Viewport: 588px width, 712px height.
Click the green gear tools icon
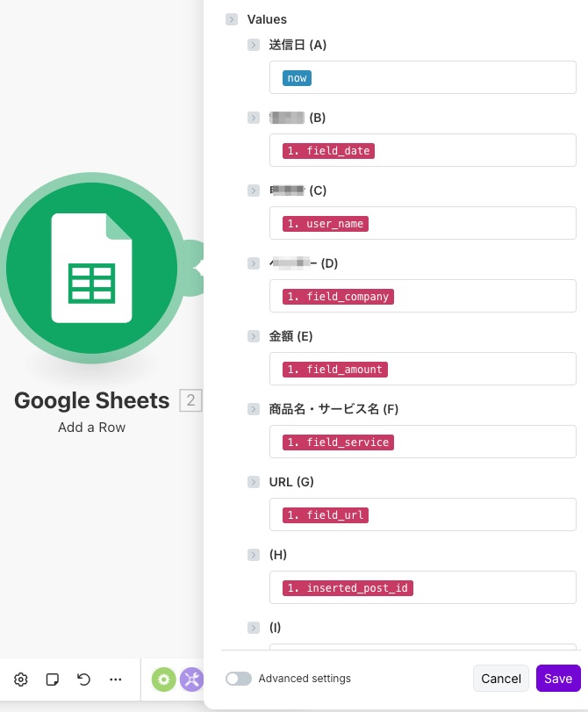(x=163, y=679)
